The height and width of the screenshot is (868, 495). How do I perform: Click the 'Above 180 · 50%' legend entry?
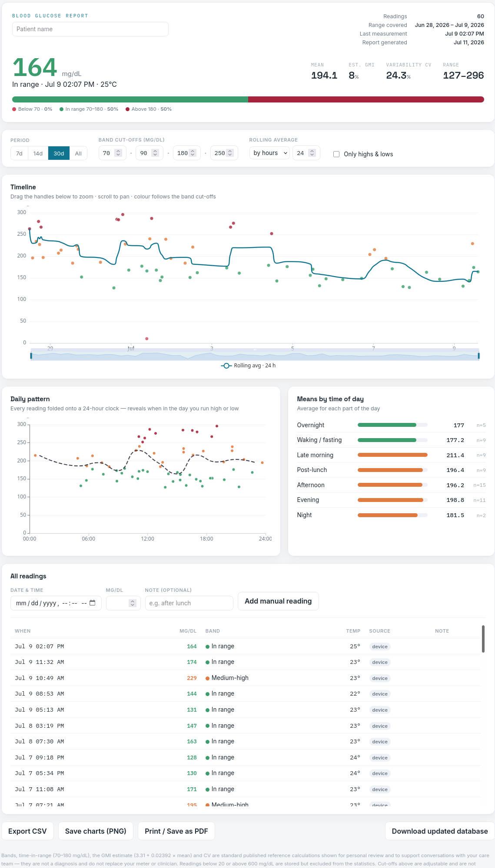149,109
